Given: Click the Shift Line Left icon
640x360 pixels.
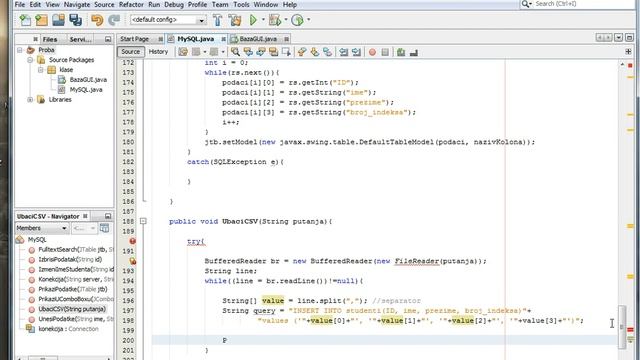Looking at the screenshot, I should click(x=344, y=52).
